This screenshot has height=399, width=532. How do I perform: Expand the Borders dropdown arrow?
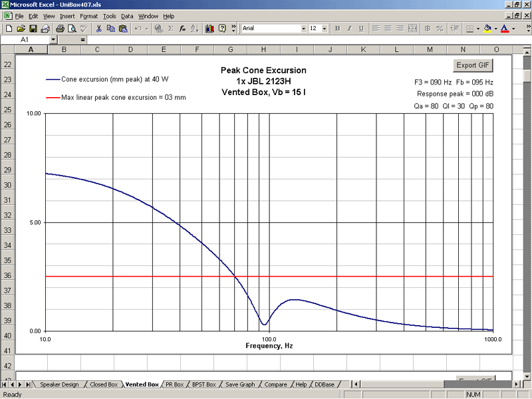(478, 29)
